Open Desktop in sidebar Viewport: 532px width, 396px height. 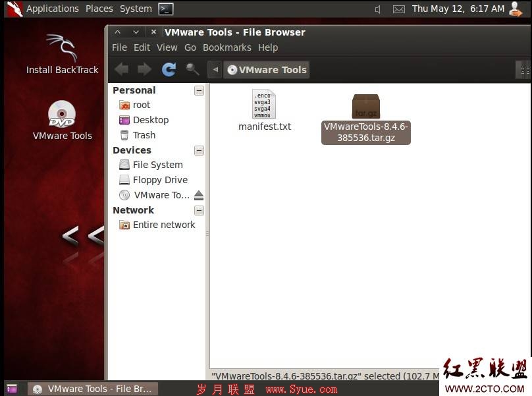pos(144,120)
